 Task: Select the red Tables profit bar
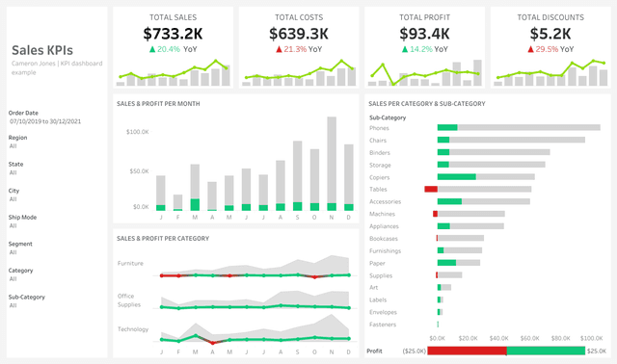pos(431,189)
